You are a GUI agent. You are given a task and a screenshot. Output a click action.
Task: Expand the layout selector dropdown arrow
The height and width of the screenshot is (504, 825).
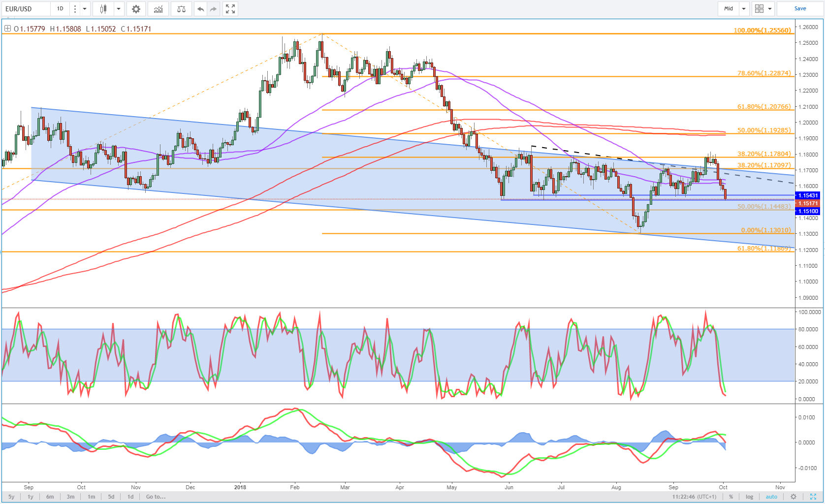click(770, 9)
